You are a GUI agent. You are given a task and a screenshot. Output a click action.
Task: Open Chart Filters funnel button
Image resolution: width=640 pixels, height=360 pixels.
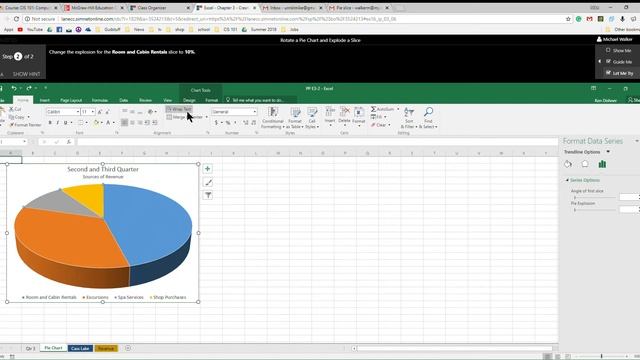(208, 196)
